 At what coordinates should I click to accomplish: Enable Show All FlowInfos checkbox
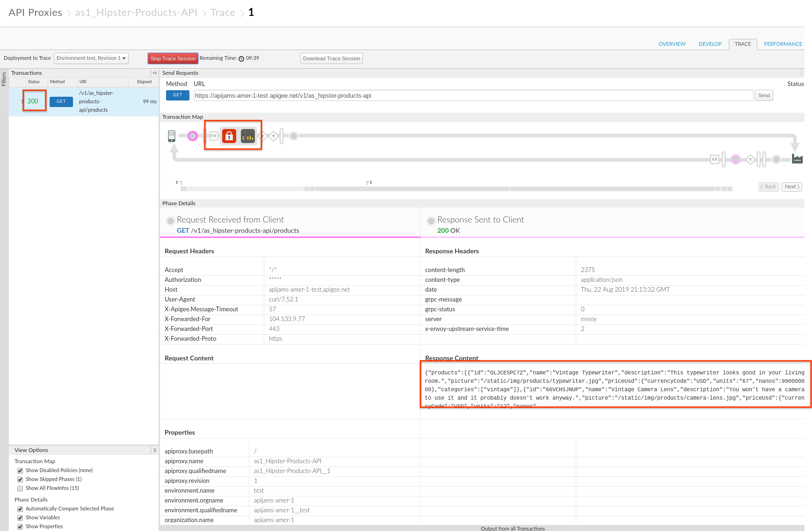coord(20,488)
